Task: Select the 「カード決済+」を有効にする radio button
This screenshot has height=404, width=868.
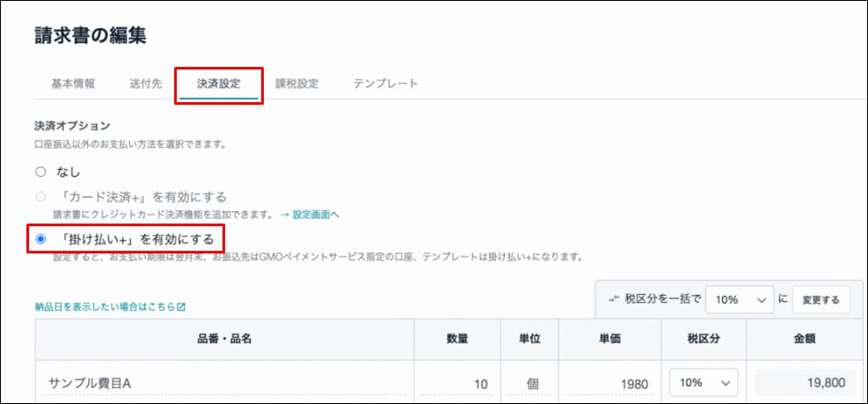Action: point(40,197)
